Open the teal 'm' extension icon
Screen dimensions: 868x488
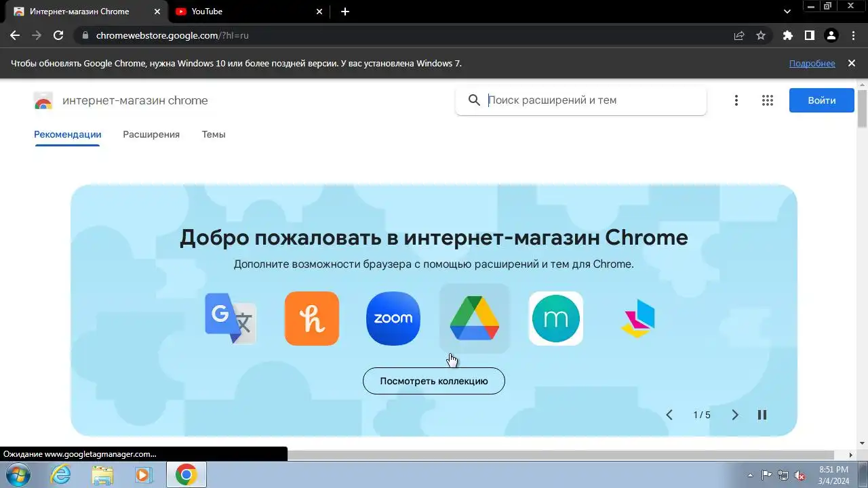click(x=556, y=319)
